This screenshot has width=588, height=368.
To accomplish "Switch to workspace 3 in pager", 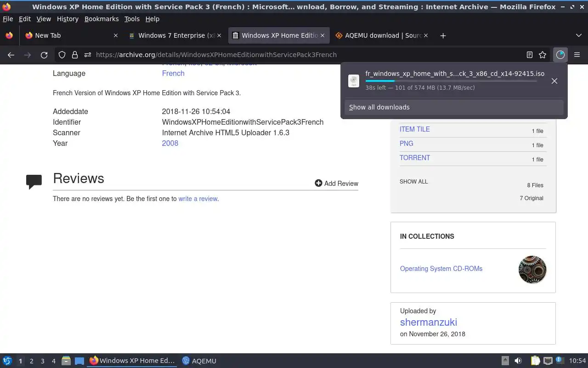I will coord(42,361).
